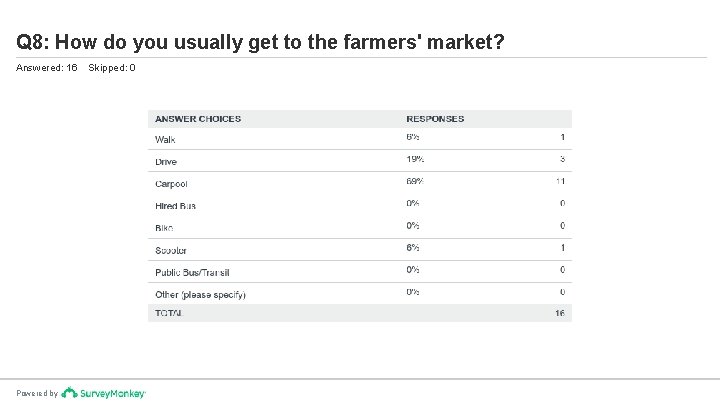
Task: Select the Drive answer choice
Action: pyautogui.click(x=166, y=161)
